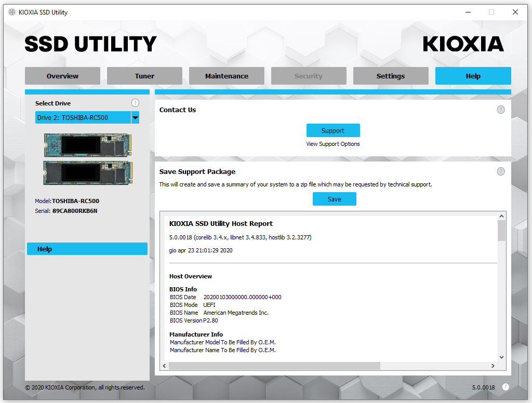This screenshot has height=403, width=532.
Task: Click the Host Overview heading
Action: tap(191, 276)
